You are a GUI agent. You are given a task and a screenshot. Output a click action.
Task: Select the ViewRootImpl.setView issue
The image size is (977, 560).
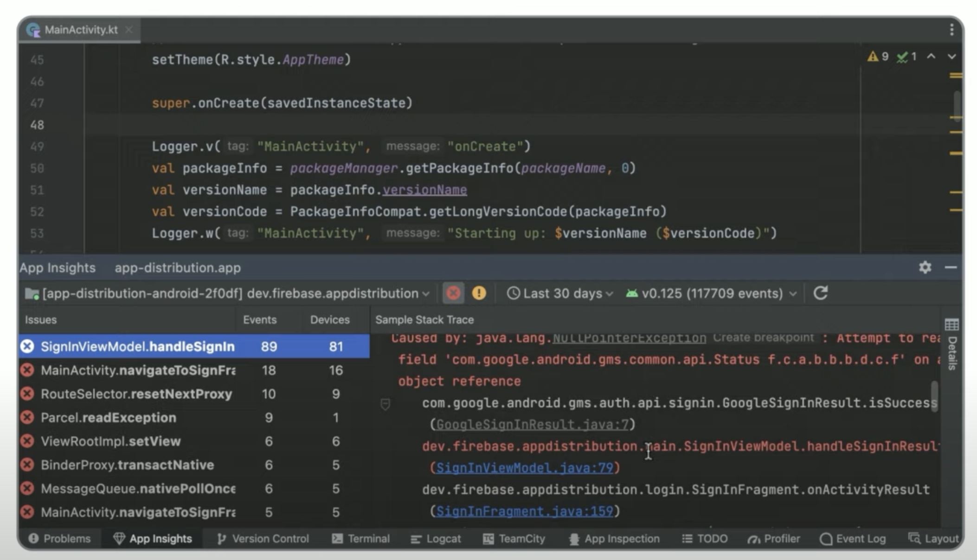pyautogui.click(x=194, y=441)
